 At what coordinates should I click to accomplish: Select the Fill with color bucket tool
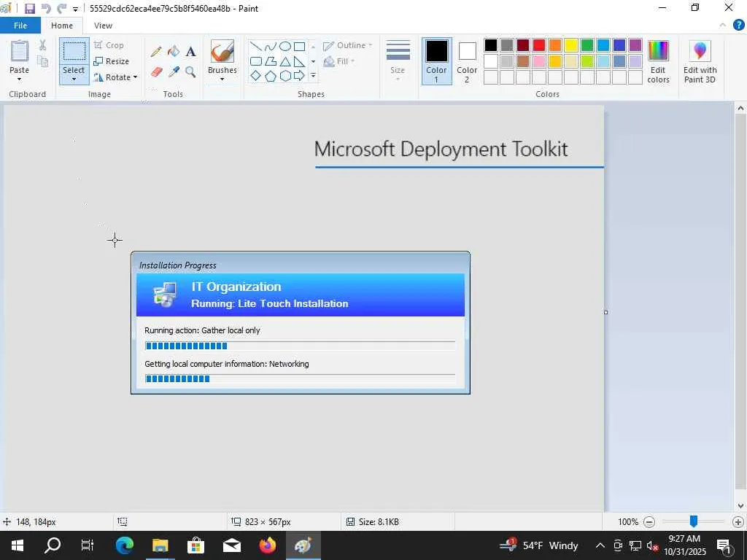(x=174, y=52)
